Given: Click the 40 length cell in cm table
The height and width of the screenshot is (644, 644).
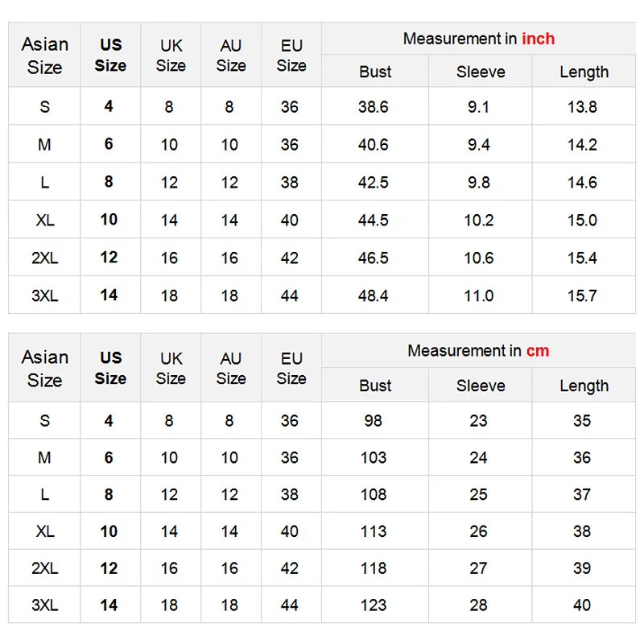Looking at the screenshot, I should point(582,605).
